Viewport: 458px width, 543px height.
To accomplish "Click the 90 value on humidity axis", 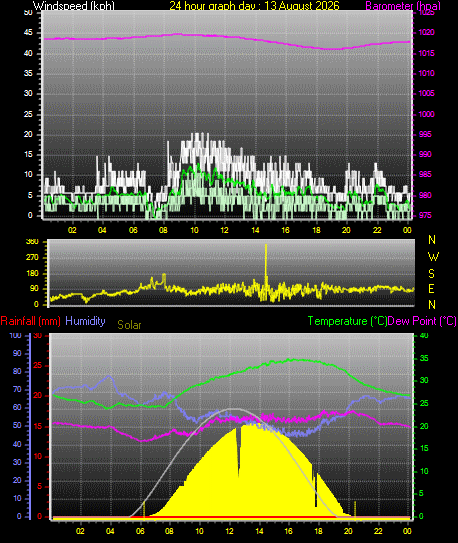I will pyautogui.click(x=17, y=354).
